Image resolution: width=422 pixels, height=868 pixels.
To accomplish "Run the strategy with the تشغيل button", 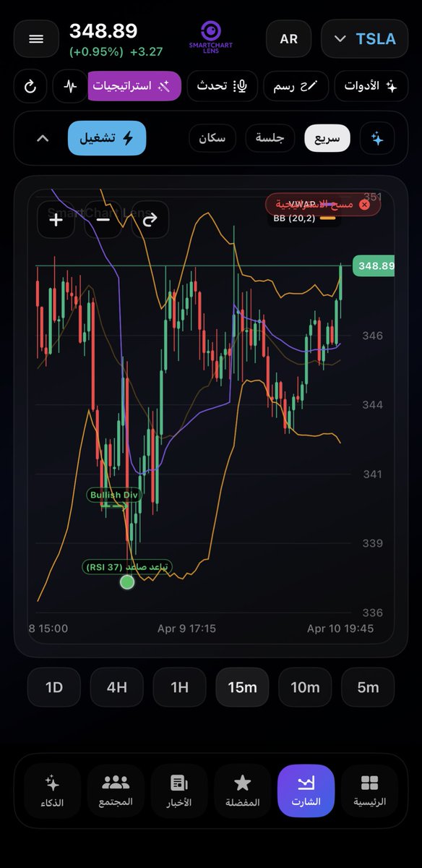I will coord(107,138).
